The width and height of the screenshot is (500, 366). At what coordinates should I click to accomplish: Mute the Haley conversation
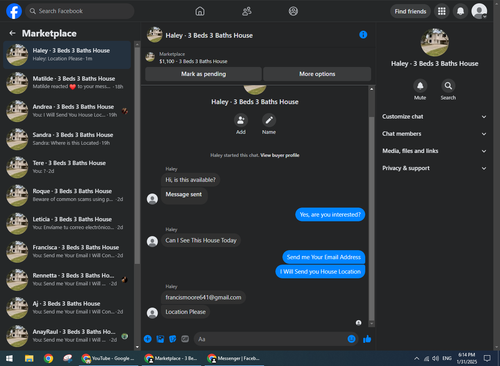coord(420,86)
